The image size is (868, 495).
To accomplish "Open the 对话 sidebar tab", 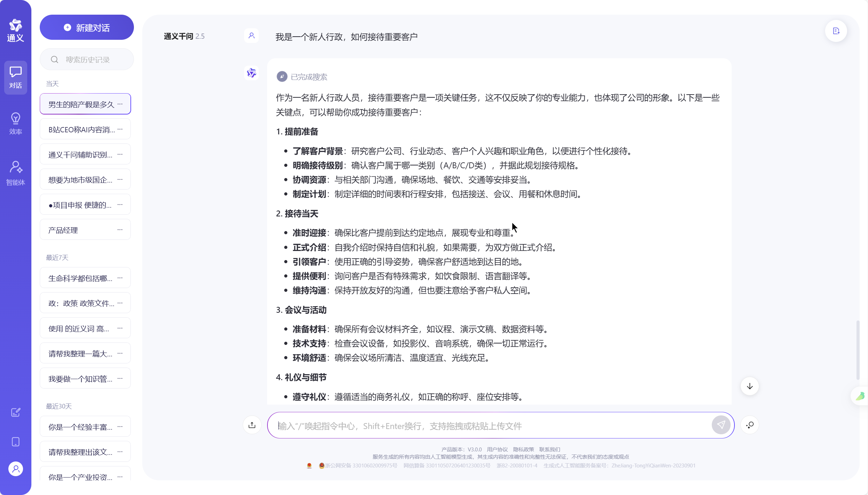I will pos(15,77).
